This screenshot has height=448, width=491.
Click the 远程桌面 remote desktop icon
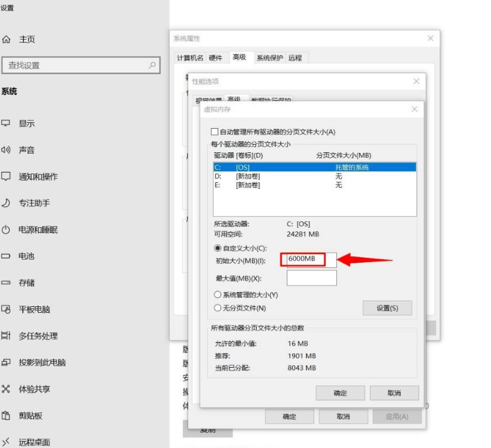click(6, 442)
